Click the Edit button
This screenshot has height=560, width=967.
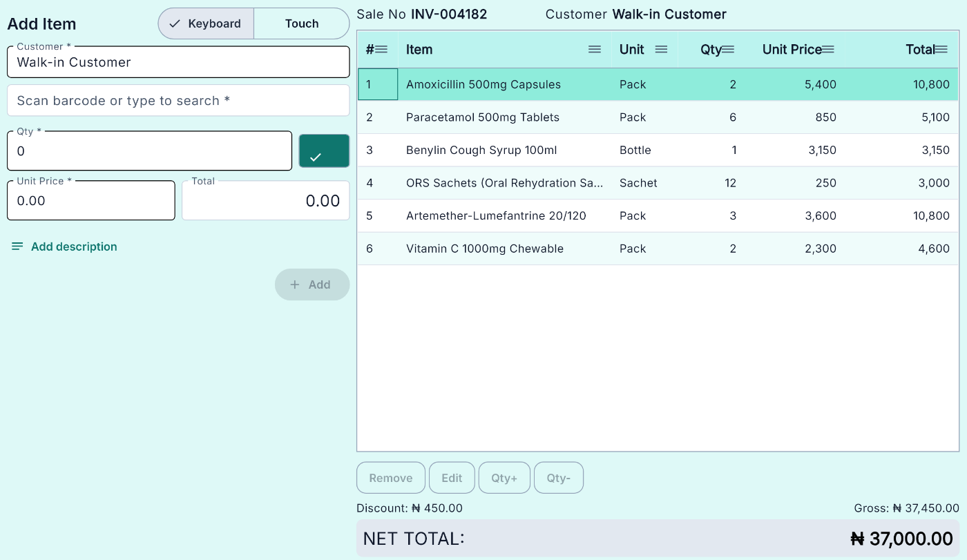coord(452,478)
